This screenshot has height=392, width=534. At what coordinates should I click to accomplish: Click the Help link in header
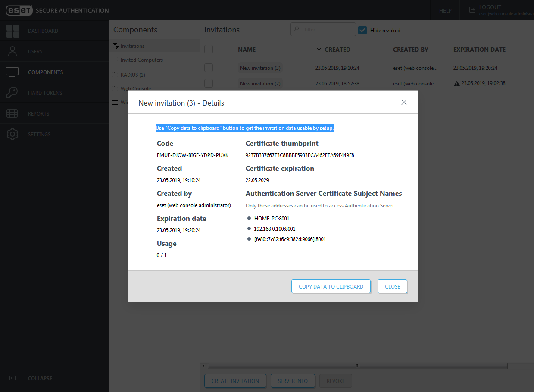[x=445, y=10]
